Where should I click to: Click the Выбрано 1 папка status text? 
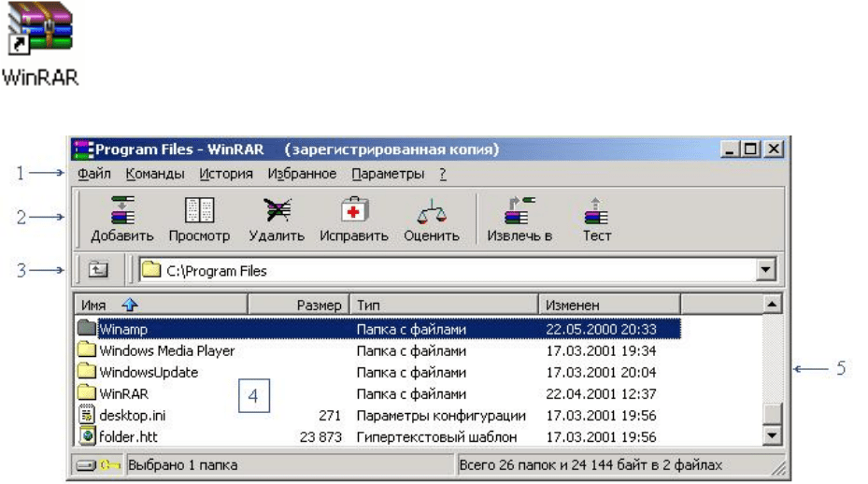tap(183, 464)
